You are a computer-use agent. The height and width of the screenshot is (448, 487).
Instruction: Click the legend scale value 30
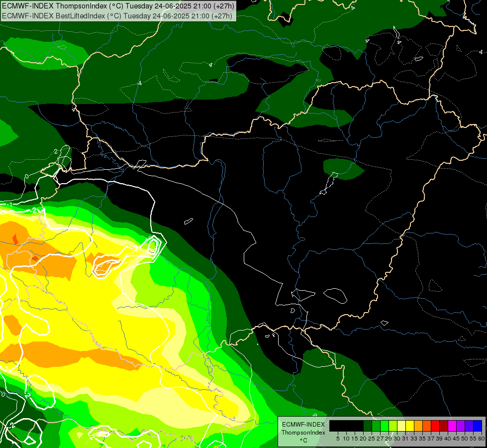[x=397, y=439]
